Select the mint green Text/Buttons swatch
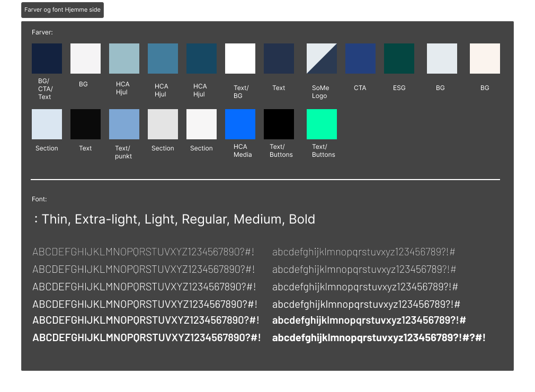The height and width of the screenshot is (392, 535). pyautogui.click(x=322, y=124)
